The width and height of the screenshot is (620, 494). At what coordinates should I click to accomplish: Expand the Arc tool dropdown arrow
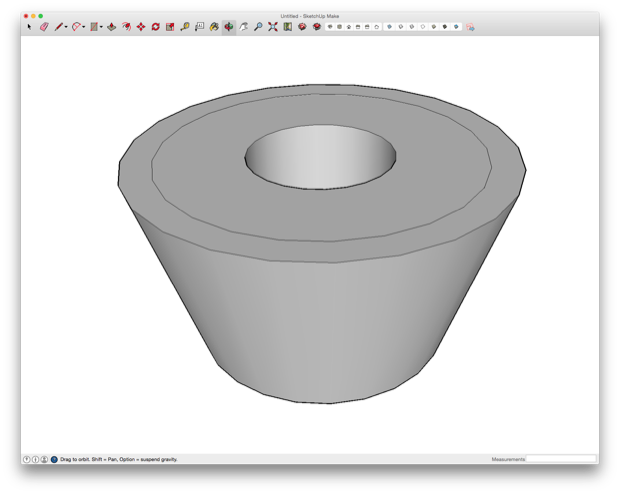click(x=83, y=27)
